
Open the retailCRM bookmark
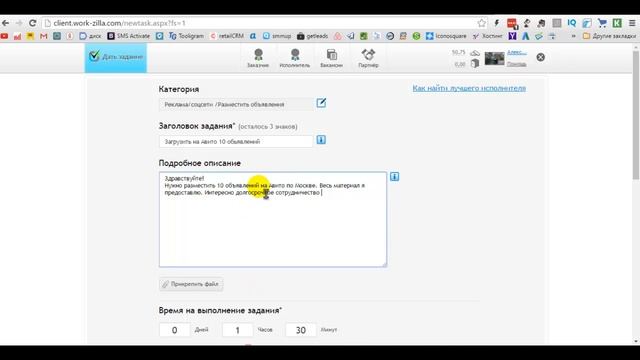point(227,36)
